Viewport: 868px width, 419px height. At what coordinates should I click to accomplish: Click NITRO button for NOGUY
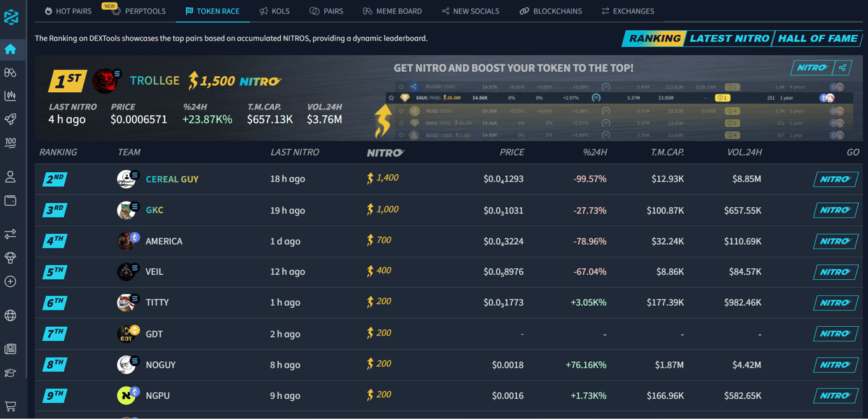point(836,364)
